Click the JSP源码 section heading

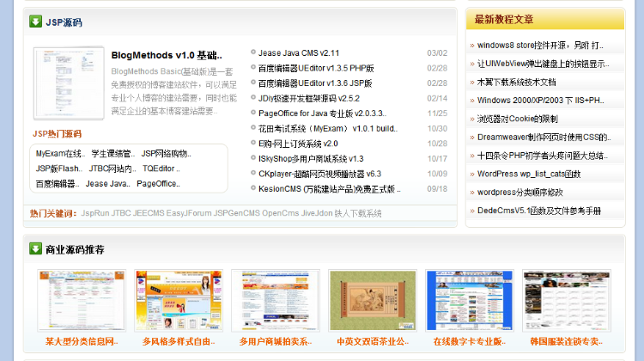pos(64,22)
